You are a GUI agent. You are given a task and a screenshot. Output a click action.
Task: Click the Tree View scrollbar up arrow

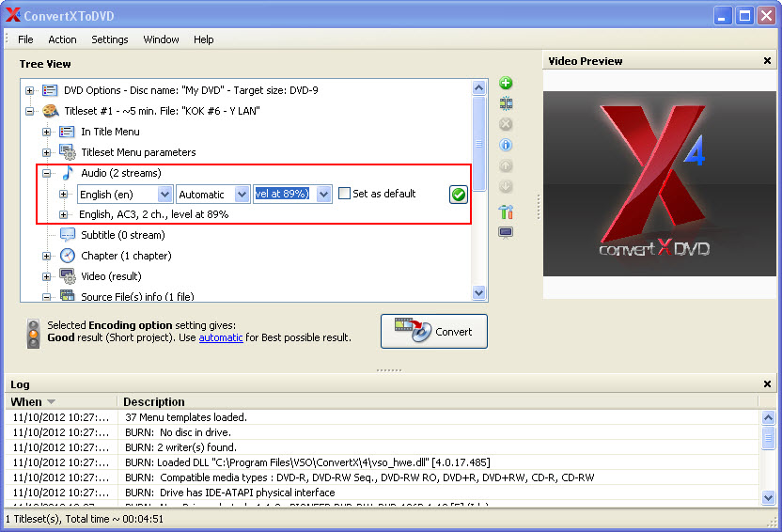point(478,87)
